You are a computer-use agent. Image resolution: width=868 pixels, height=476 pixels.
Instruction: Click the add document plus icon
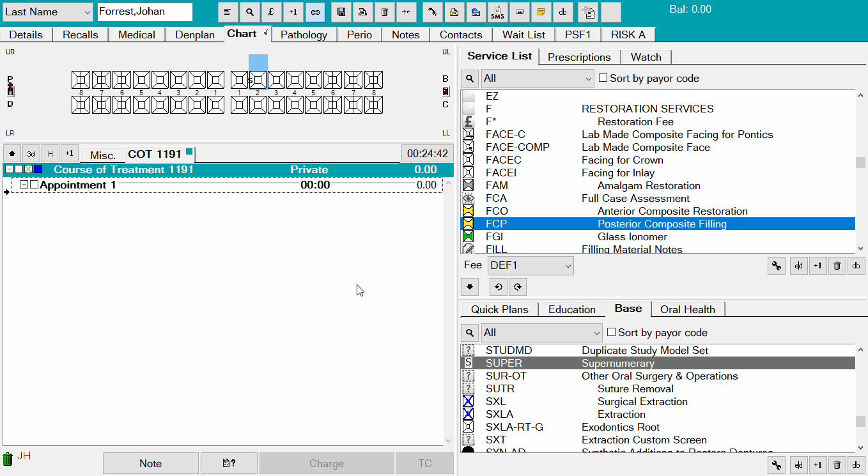click(589, 12)
